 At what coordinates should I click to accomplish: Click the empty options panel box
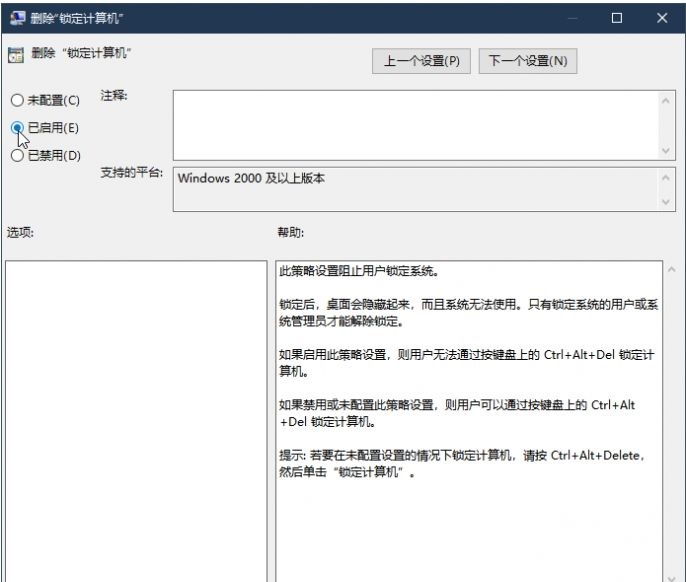136,421
